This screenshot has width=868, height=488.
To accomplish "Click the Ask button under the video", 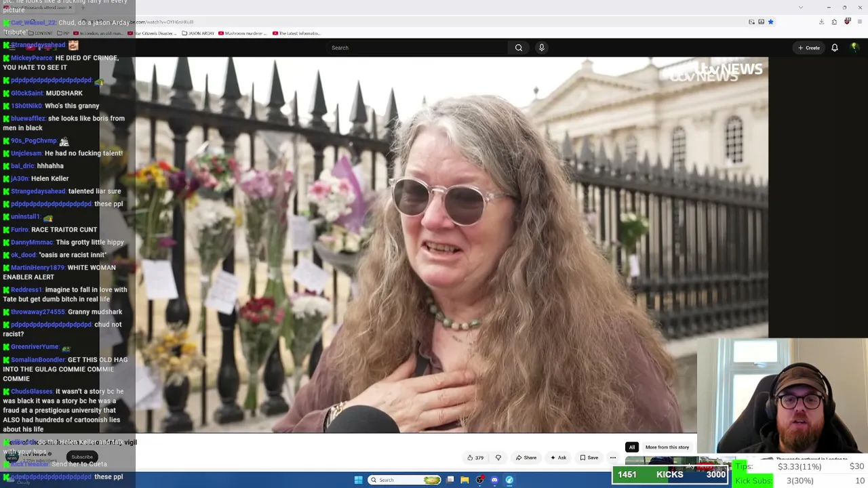I will pos(558,457).
